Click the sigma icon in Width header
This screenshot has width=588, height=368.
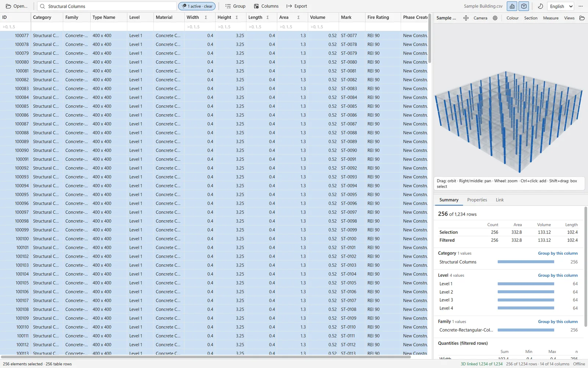pyautogui.click(x=206, y=17)
